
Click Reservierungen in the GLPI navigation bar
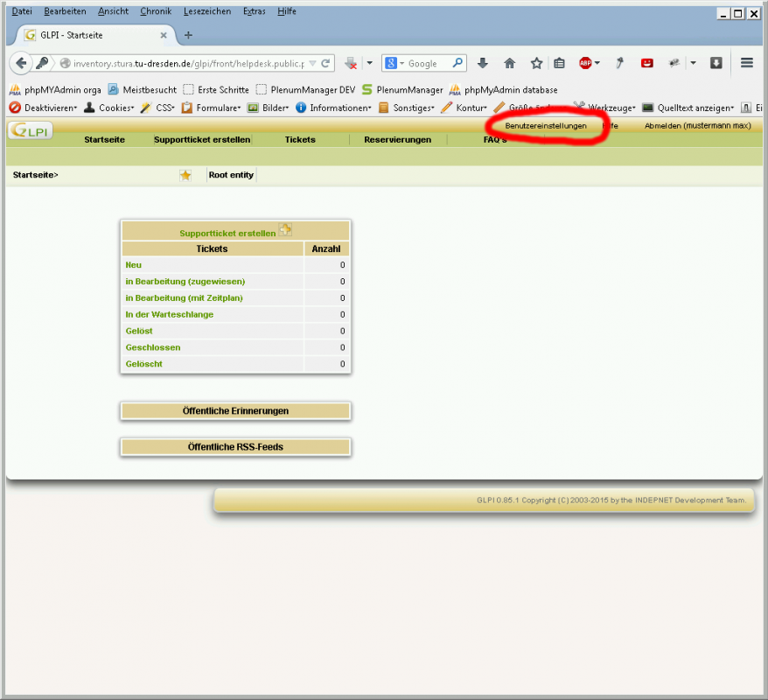click(398, 139)
